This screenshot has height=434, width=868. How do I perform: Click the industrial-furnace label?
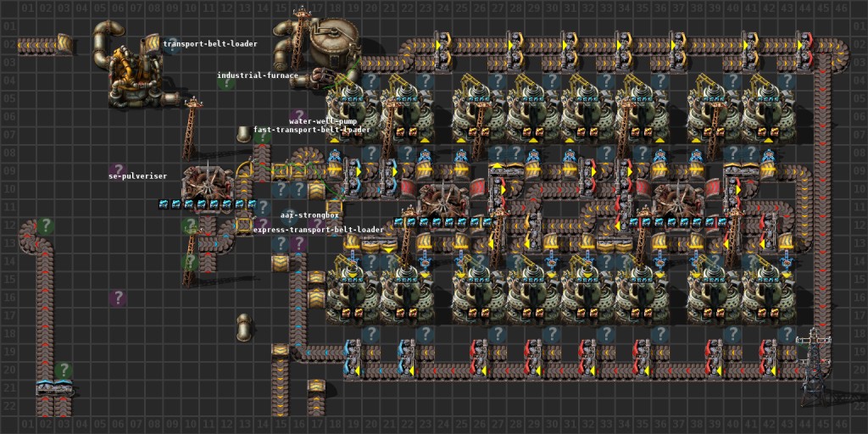pyautogui.click(x=258, y=75)
